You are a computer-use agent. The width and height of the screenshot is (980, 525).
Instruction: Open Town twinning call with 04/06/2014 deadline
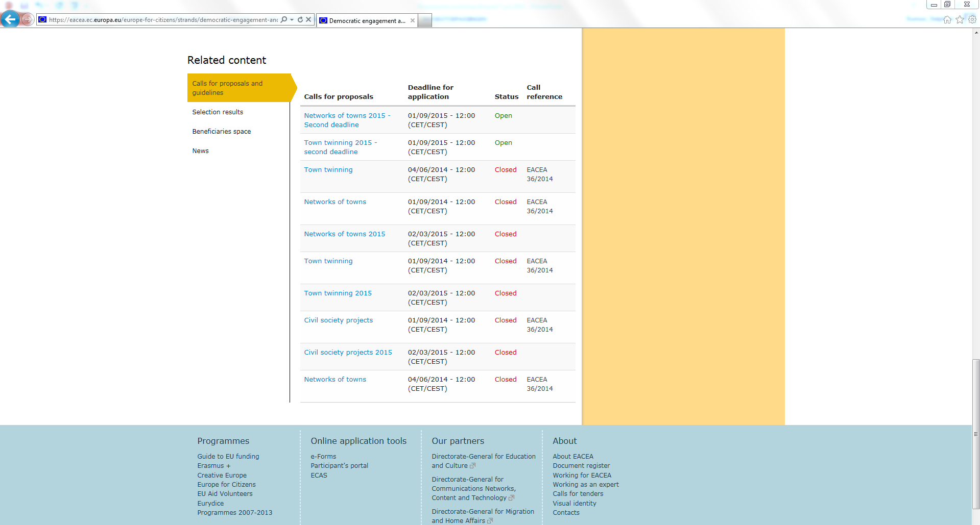(328, 170)
